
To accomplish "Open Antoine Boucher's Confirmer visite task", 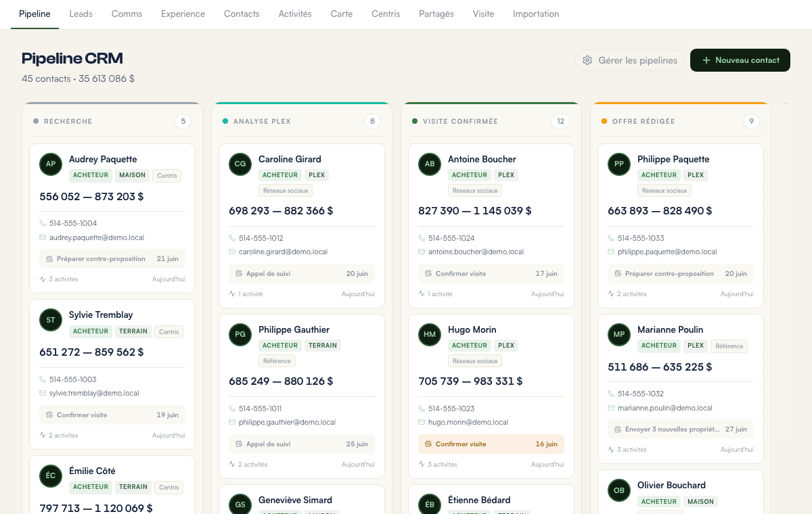I will pyautogui.click(x=491, y=274).
